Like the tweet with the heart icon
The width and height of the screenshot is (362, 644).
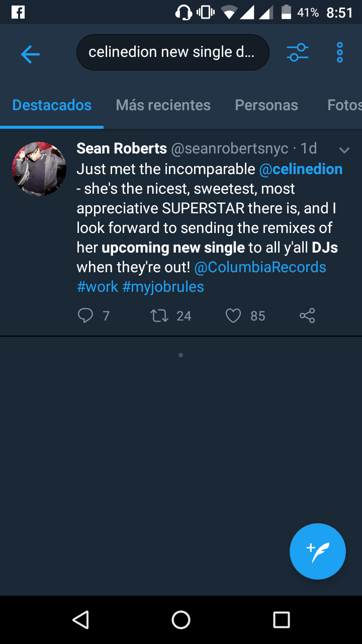233,315
